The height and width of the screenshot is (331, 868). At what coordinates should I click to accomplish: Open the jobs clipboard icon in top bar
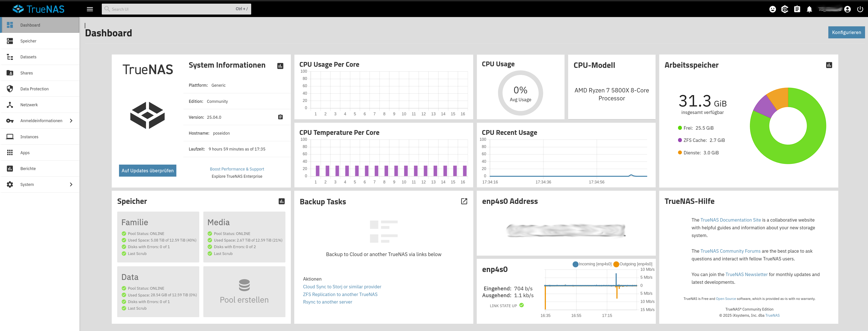coord(797,9)
